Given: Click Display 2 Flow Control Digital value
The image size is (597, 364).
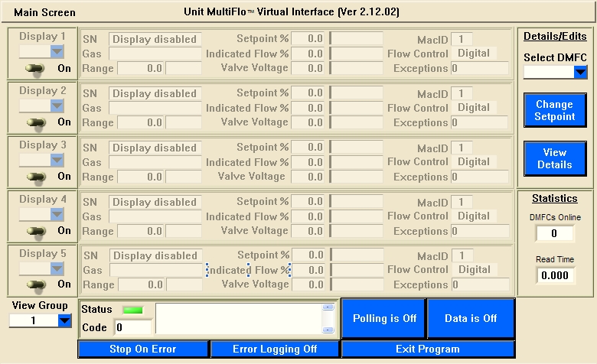Looking at the screenshot, I should (474, 108).
